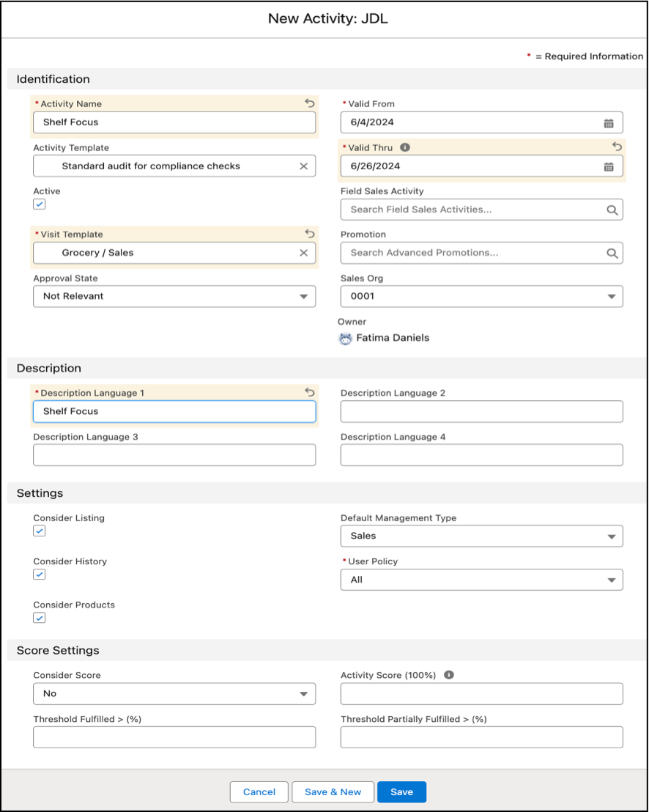Viewport: 649px width, 812px height.
Task: Undo changes to Description Language 1
Action: [x=310, y=392]
